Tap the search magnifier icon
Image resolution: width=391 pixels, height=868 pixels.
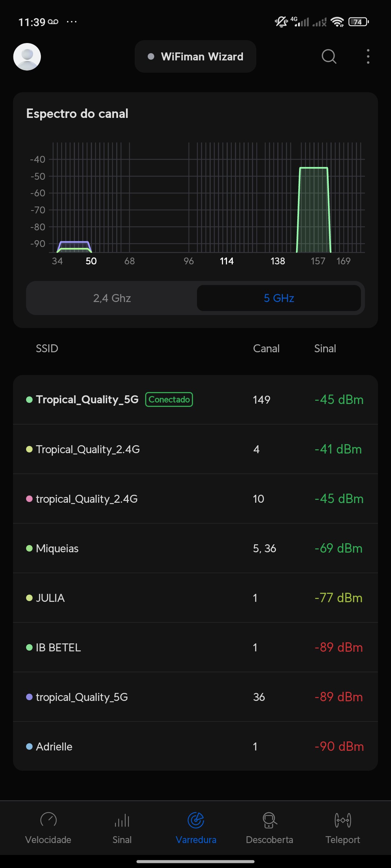pos(329,57)
